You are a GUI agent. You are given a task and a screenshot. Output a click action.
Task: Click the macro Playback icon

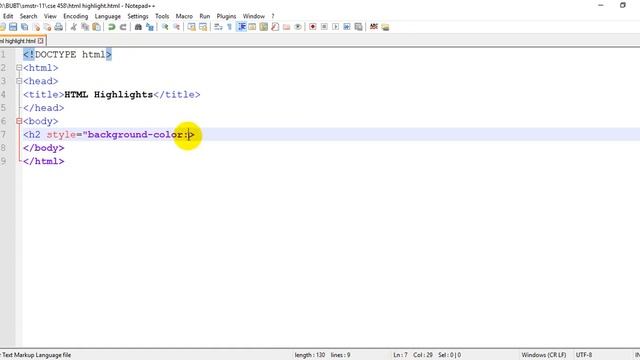pos(336,27)
